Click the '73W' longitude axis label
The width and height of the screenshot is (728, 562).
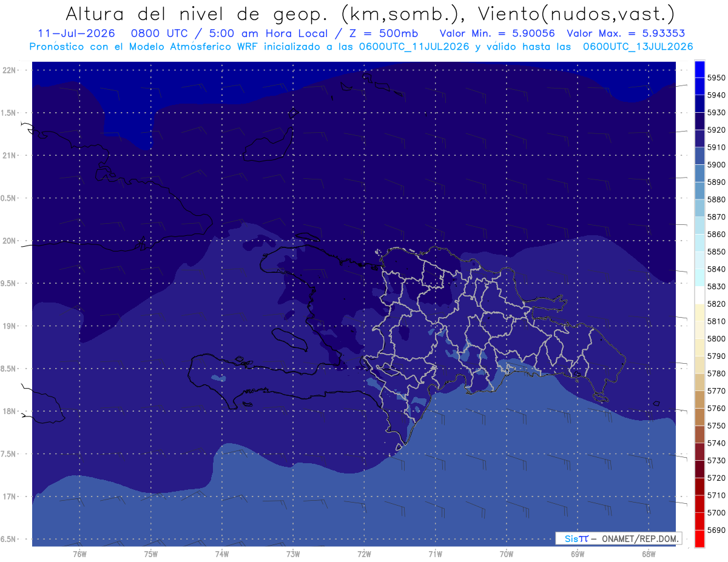(x=293, y=554)
